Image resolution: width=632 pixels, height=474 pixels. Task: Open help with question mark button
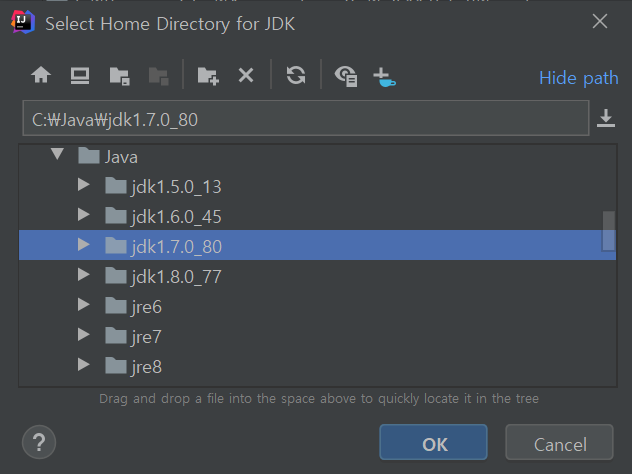[x=39, y=442]
